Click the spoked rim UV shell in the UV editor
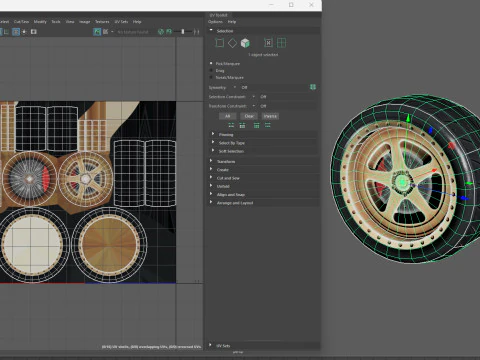 (86, 179)
